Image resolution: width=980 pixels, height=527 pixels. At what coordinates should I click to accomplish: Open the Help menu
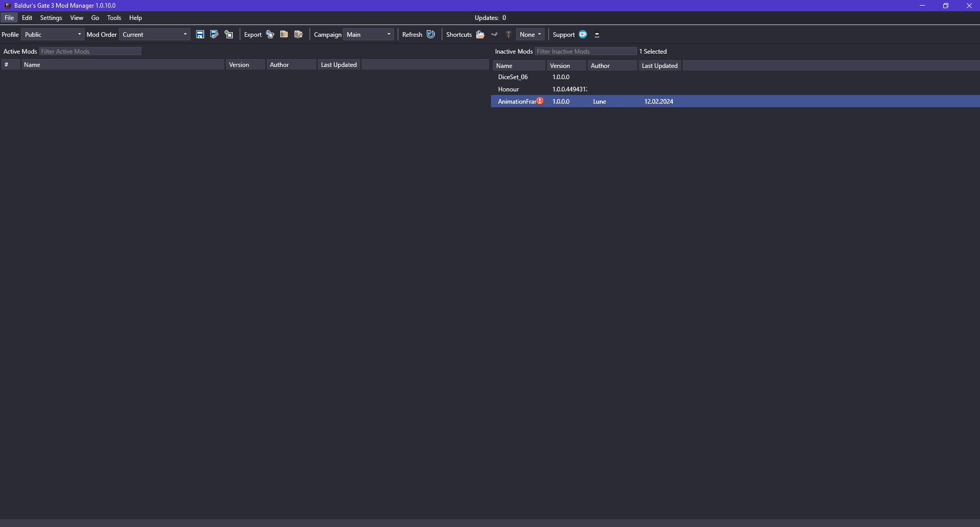point(135,17)
